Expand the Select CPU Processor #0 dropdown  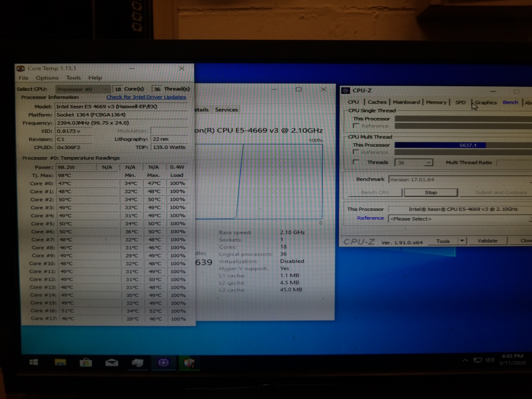click(x=83, y=89)
